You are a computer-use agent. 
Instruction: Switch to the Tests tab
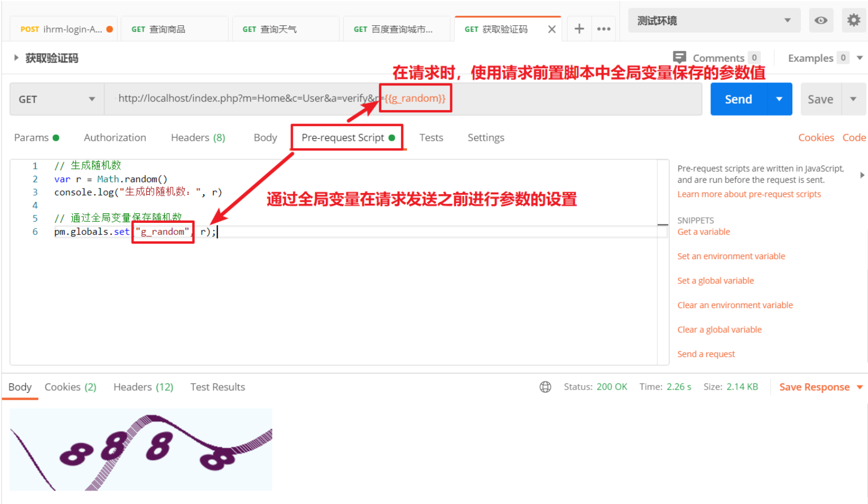click(431, 138)
